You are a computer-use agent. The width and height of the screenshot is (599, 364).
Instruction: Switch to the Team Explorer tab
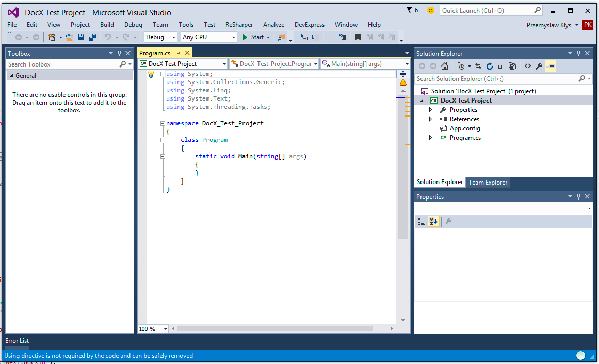tap(488, 182)
